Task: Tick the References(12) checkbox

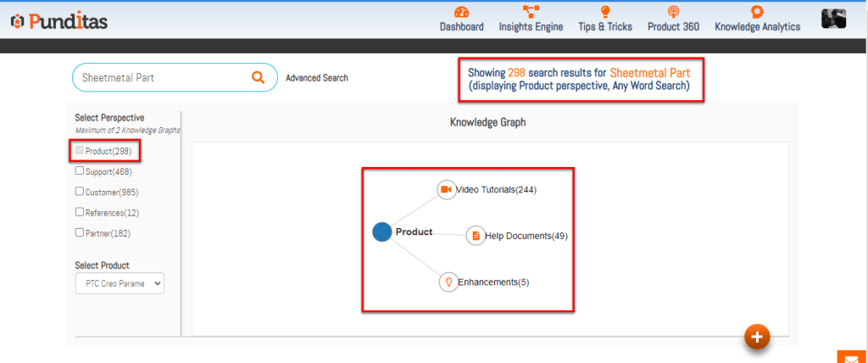Action: point(80,212)
